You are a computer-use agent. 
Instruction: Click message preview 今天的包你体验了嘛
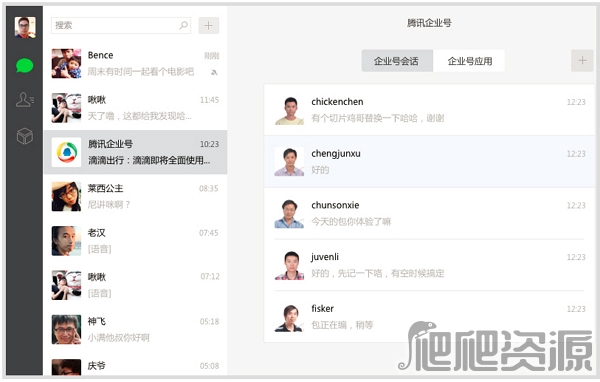(351, 222)
